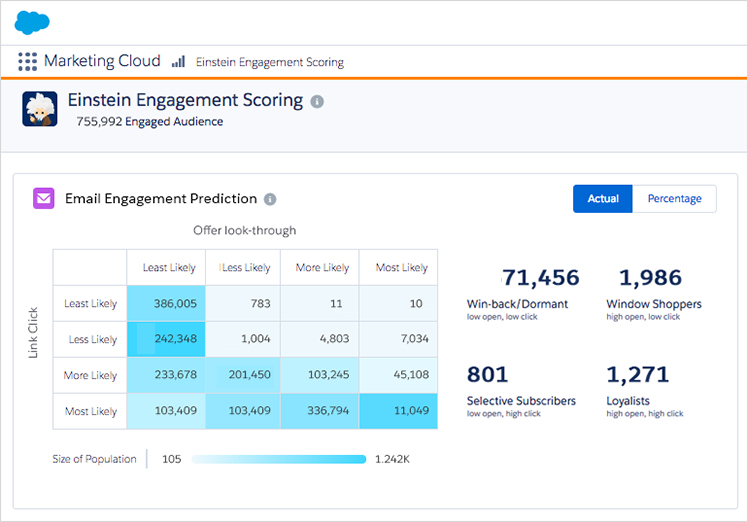Switch view to Actual
Image resolution: width=748 pixels, height=522 pixels.
[x=603, y=198]
